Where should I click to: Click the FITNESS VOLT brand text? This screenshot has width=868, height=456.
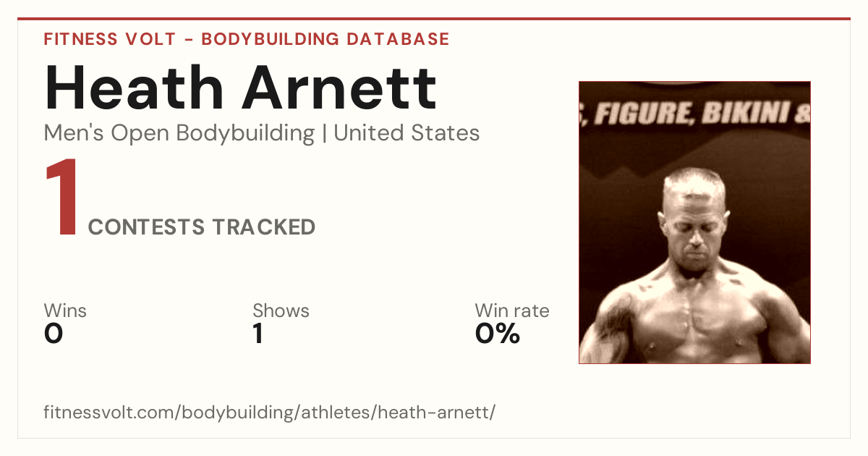109,39
